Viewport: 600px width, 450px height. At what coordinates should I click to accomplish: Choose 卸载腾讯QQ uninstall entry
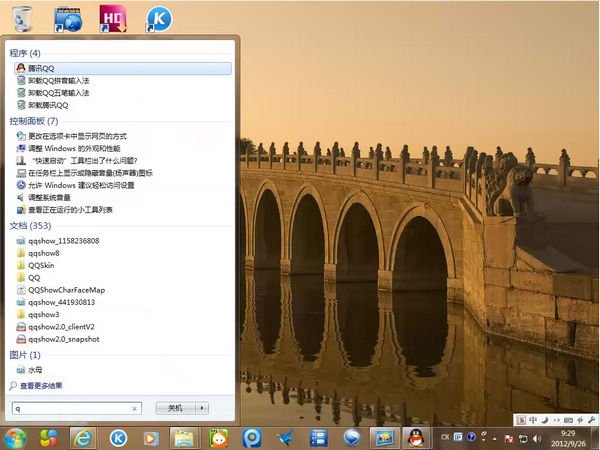48,104
